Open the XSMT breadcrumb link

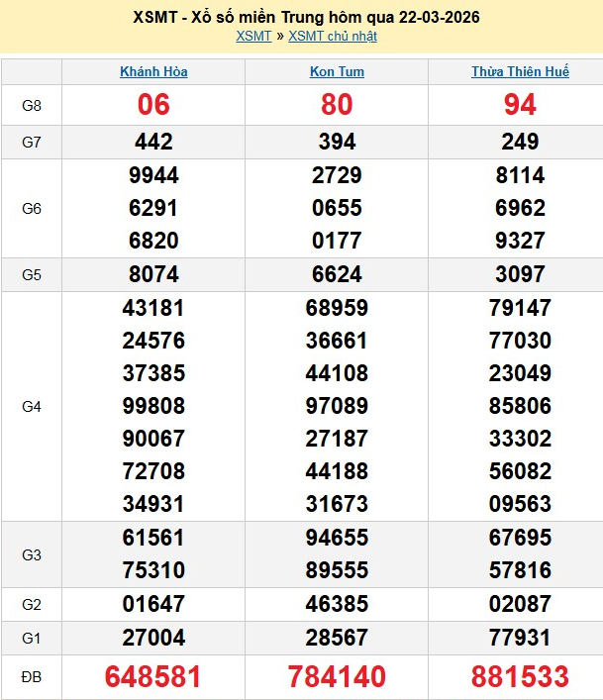pyautogui.click(x=253, y=37)
